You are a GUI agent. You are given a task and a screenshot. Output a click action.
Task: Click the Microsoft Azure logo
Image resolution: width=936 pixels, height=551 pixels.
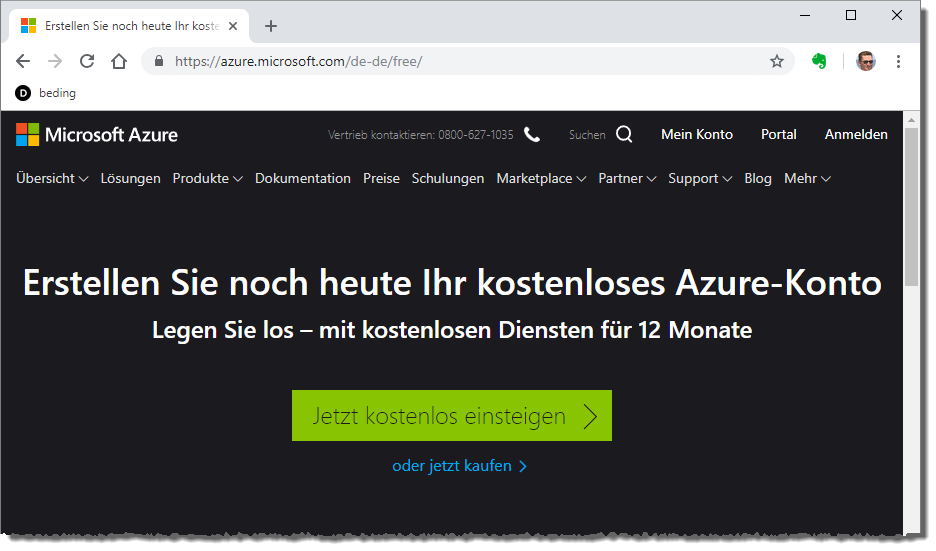pos(97,135)
